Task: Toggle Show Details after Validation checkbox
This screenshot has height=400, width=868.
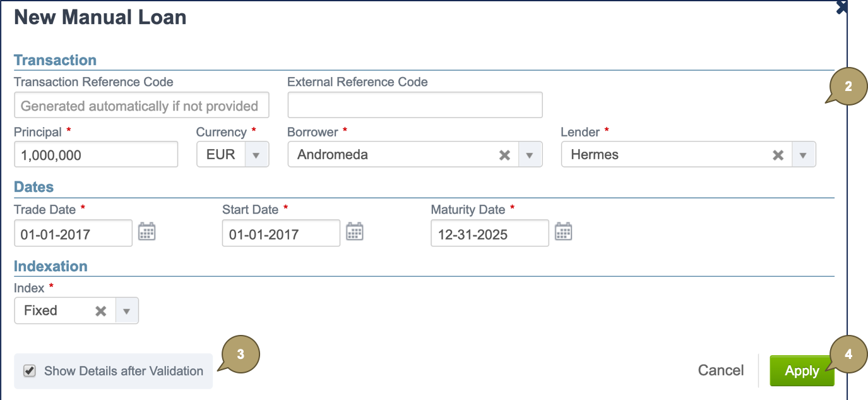Action: tap(29, 371)
